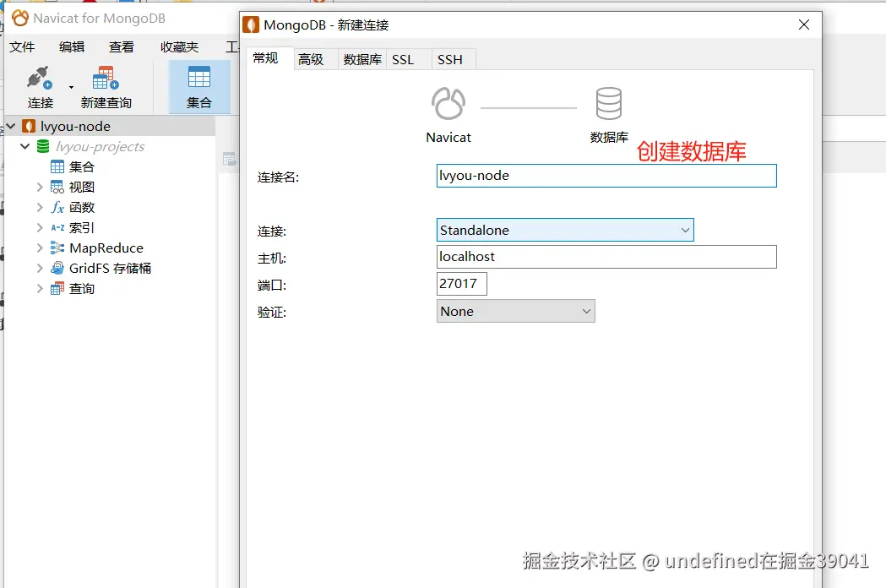This screenshot has width=886, height=588.
Task: Open the 连接 Standalone dropdown
Action: click(565, 230)
